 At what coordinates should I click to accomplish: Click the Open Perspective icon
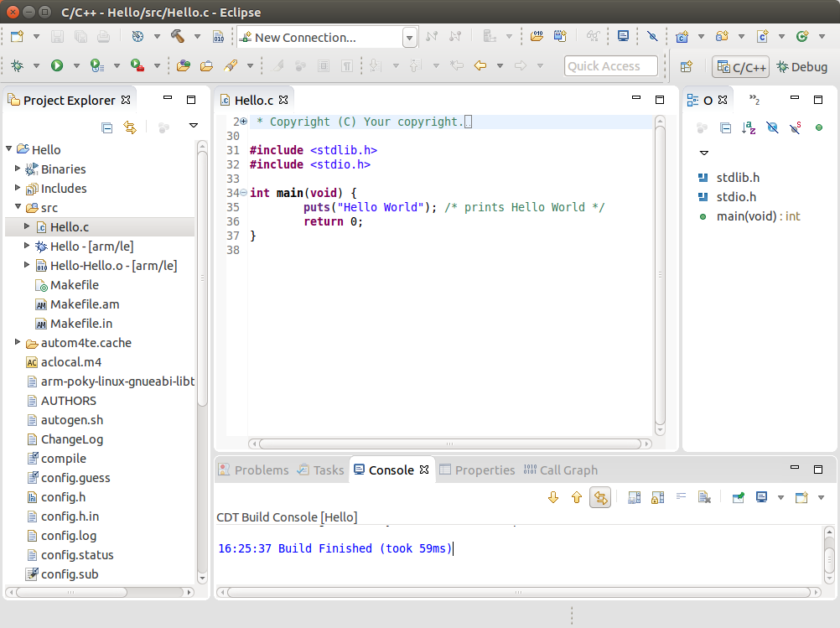(x=687, y=67)
